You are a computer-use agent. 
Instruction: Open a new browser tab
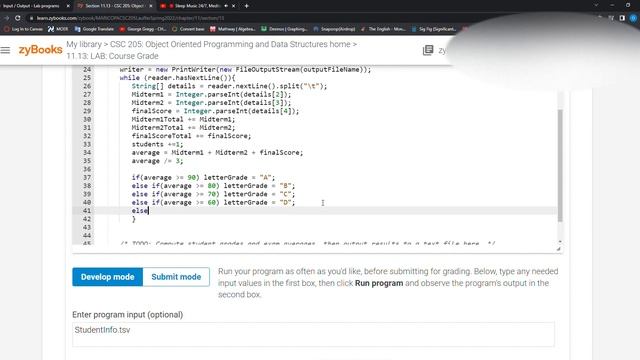click(247, 6)
